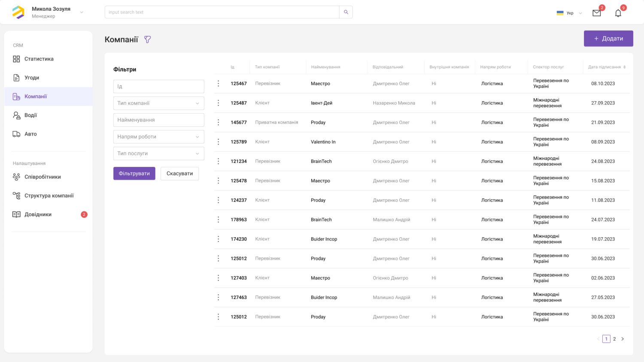
Task: Open row menu for company 125789
Action: click(219, 142)
